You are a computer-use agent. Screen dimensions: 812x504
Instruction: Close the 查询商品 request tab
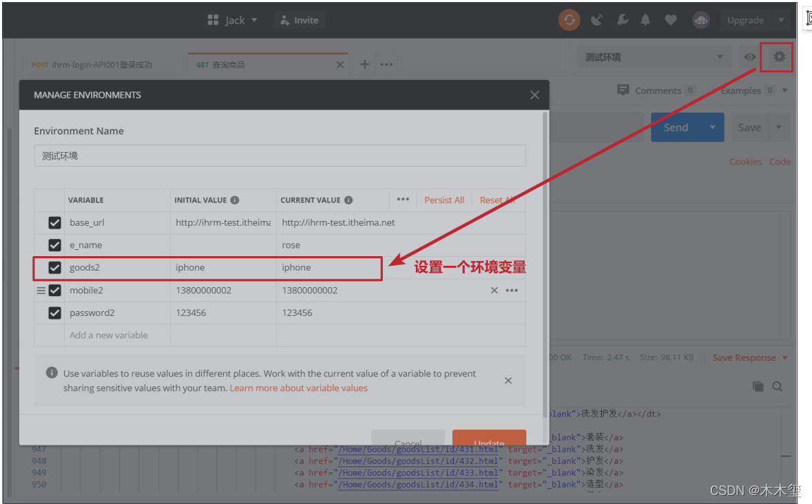[x=340, y=65]
